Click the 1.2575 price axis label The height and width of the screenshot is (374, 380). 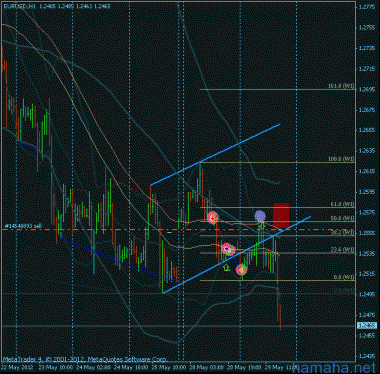pyautogui.click(x=366, y=213)
